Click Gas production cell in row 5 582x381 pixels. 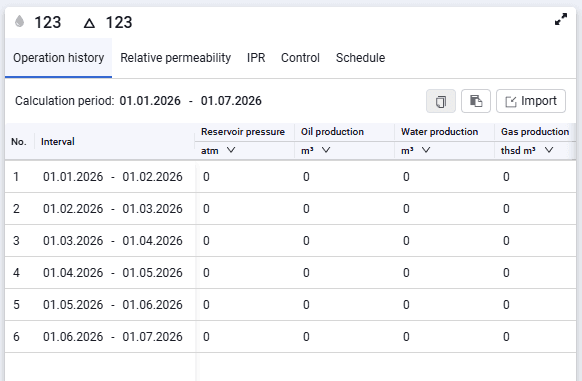[535, 305]
